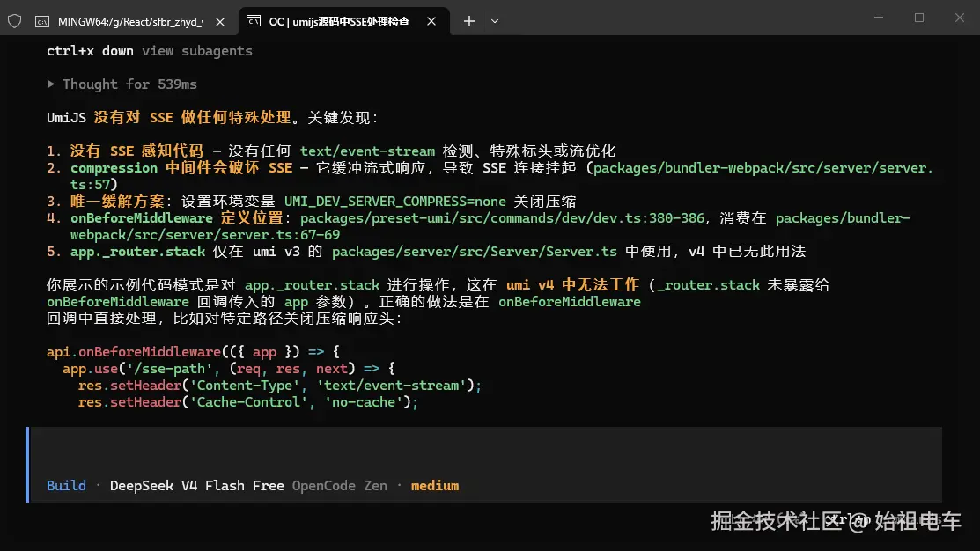The width and height of the screenshot is (980, 551).
Task: Click the packages/server/src/Server/Server.ts path
Action: tap(475, 251)
